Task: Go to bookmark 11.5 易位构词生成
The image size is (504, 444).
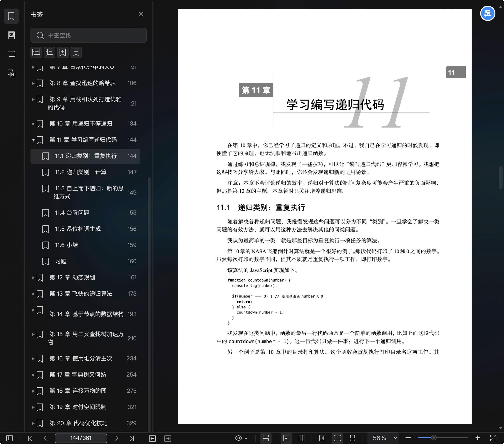Action: [85, 229]
